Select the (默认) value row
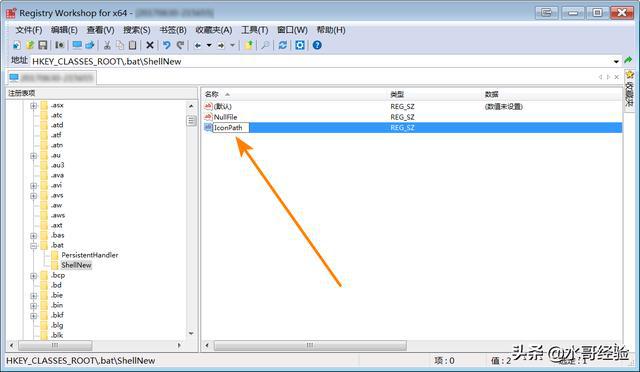640x372 pixels. point(412,107)
